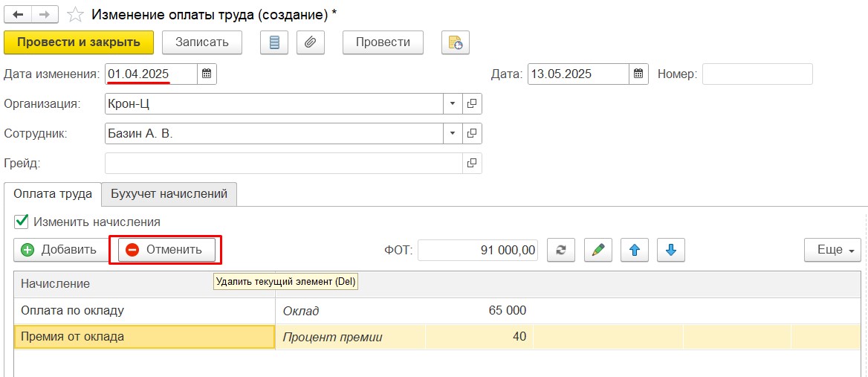Open attached files via the paperclip icon
This screenshot has height=377, width=868.
pos(311,42)
